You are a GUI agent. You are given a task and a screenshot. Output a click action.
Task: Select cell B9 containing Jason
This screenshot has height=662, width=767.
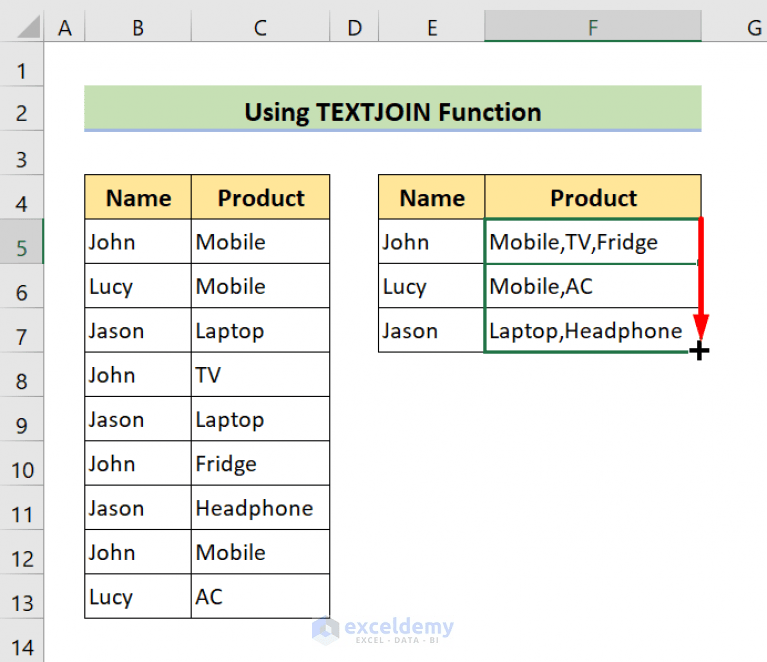[138, 419]
